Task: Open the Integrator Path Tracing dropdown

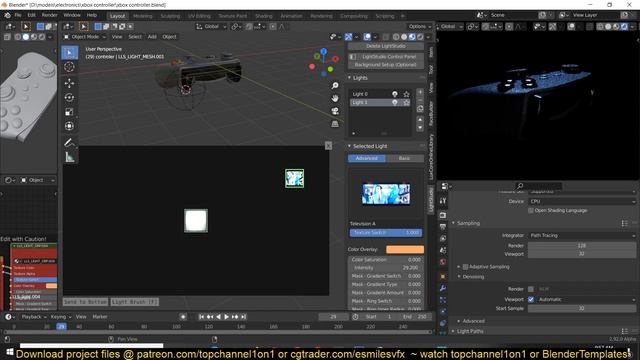Action: coord(582,236)
